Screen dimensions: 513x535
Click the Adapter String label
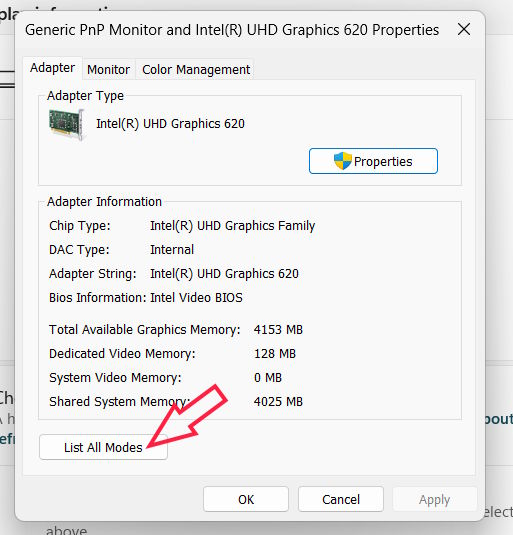pos(92,274)
